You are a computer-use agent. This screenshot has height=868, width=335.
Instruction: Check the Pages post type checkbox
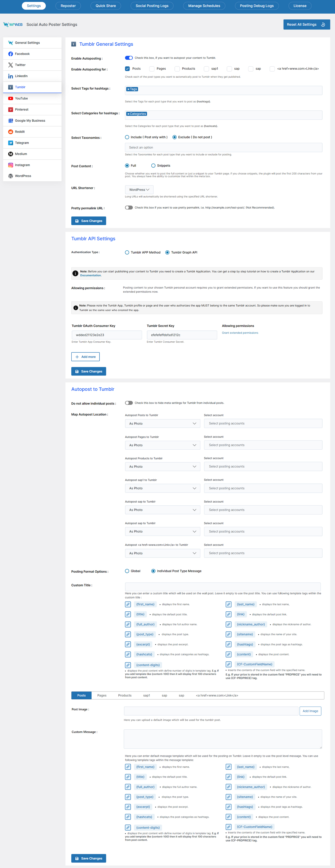(x=152, y=69)
